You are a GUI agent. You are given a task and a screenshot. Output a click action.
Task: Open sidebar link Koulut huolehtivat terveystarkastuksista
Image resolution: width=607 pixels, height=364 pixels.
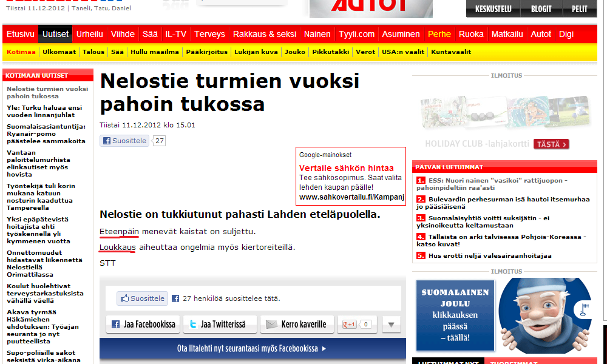click(45, 293)
